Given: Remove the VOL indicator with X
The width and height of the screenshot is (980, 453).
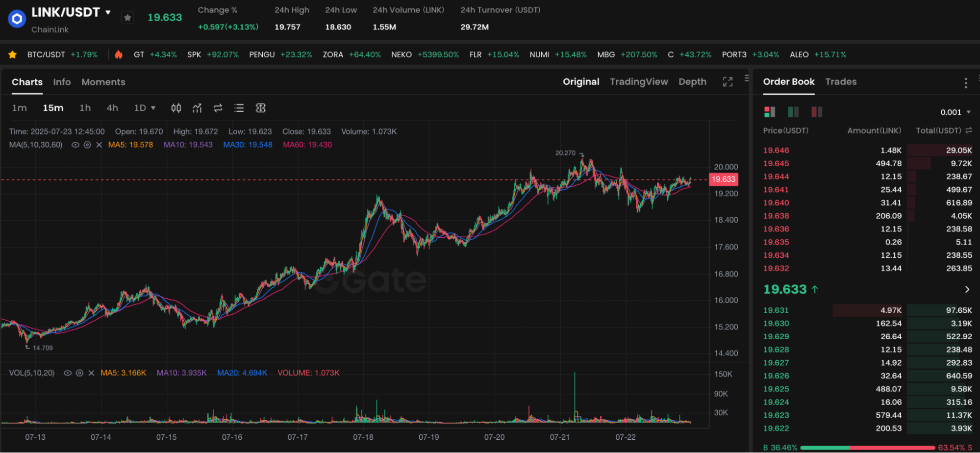Looking at the screenshot, I should click(91, 373).
